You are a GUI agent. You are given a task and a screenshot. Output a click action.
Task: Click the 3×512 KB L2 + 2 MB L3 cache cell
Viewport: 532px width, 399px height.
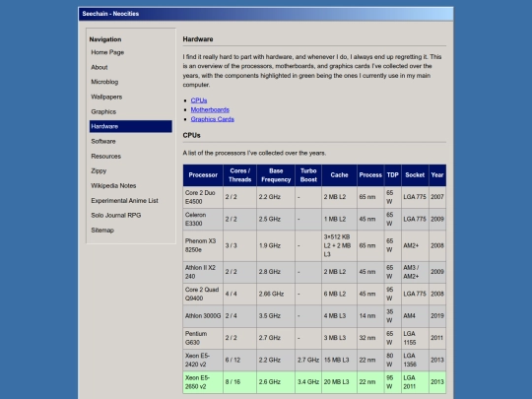click(339, 245)
